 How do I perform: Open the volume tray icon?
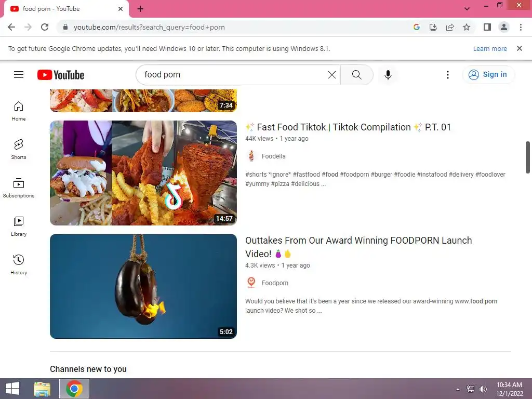[x=483, y=389]
